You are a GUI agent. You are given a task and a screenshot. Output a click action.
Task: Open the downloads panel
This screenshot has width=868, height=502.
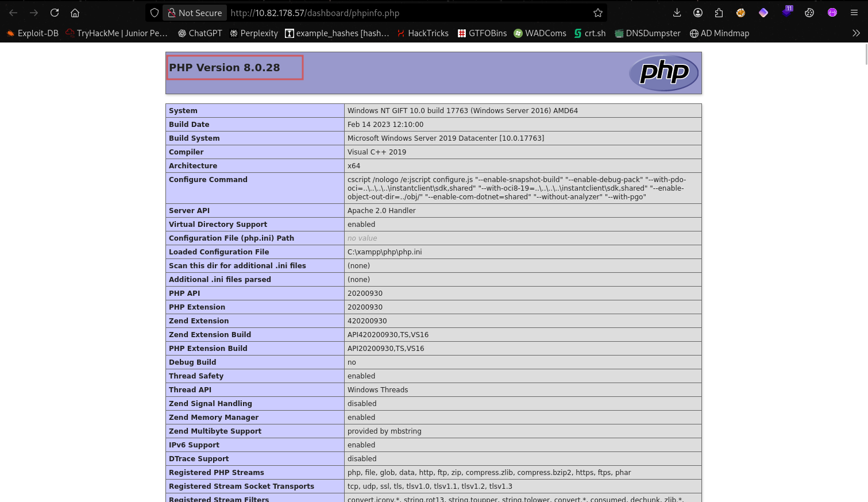677,13
